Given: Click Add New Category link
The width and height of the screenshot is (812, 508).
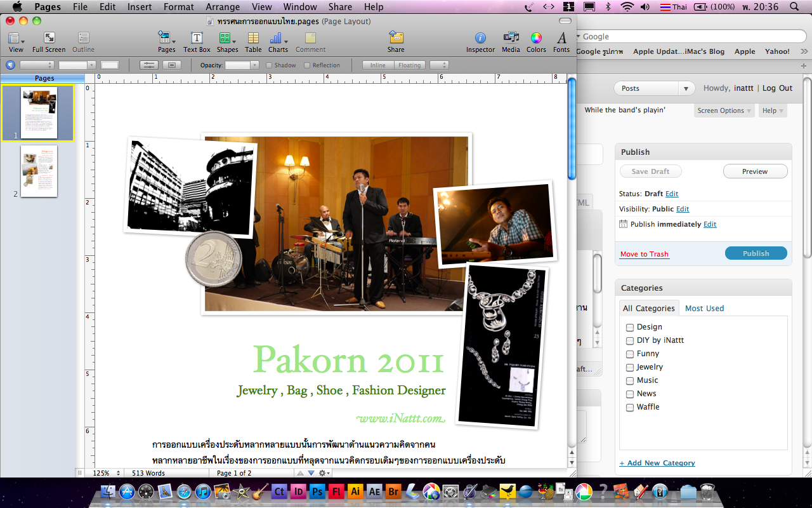Looking at the screenshot, I should tap(657, 463).
